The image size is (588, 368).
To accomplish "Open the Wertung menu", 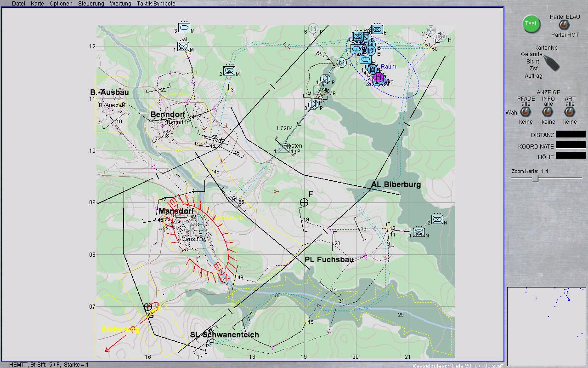I will 120,3.
